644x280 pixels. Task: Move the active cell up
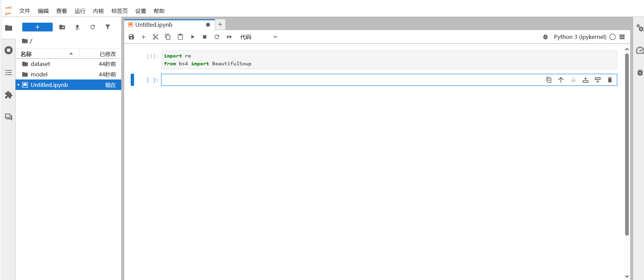561,80
